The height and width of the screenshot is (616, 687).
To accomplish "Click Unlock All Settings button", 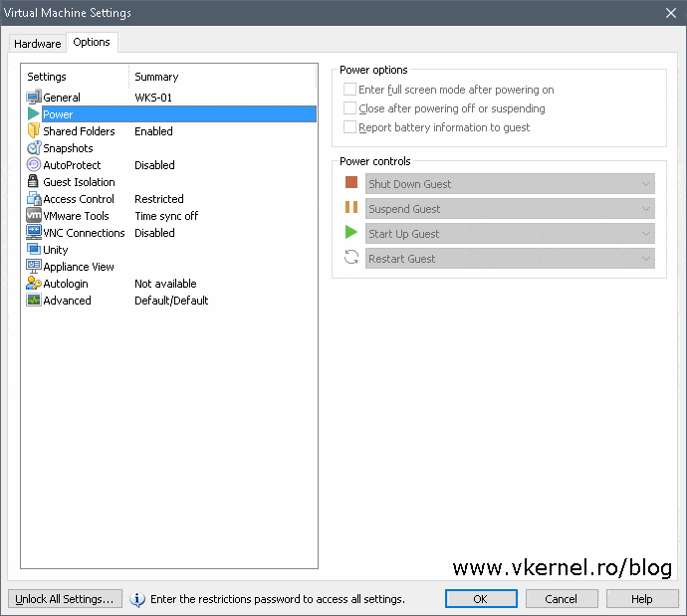I will click(65, 599).
